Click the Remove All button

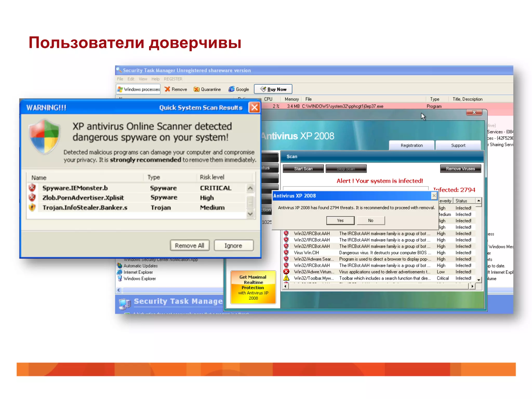190,245
